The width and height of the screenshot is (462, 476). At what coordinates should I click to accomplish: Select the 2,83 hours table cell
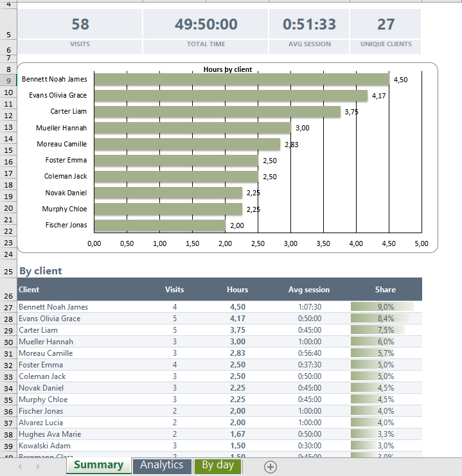238,353
